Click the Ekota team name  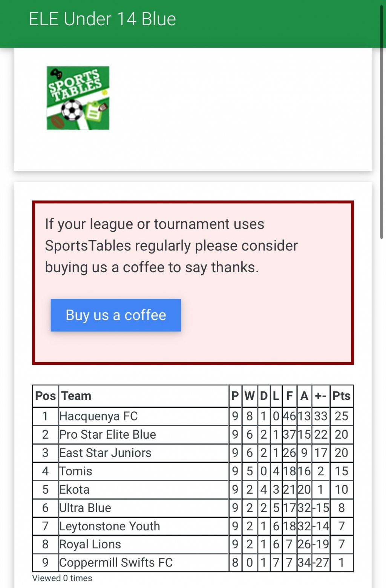click(75, 490)
